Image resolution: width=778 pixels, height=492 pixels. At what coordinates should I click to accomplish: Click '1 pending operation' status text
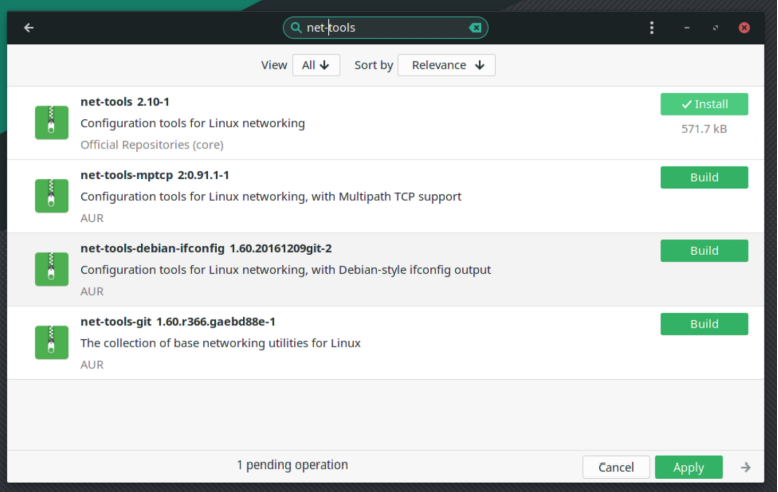[292, 465]
